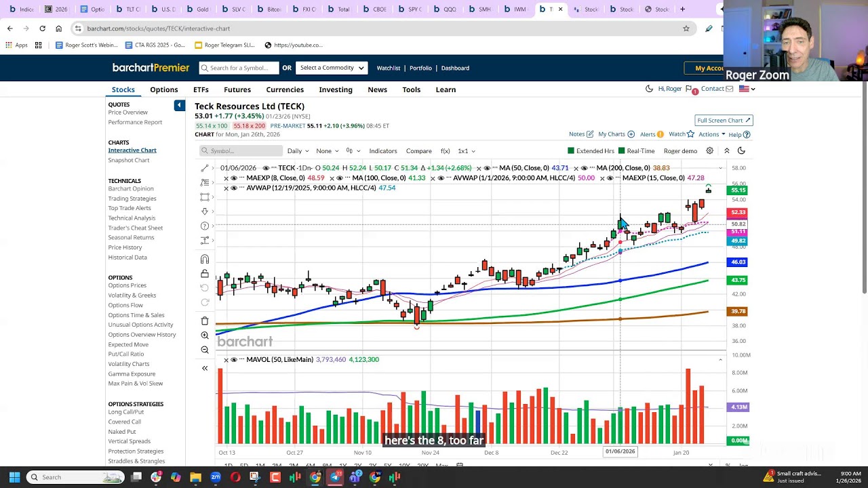This screenshot has width=868, height=488.
Task: Hide the MAVOL (50, LikeMain) study
Action: [234, 360]
